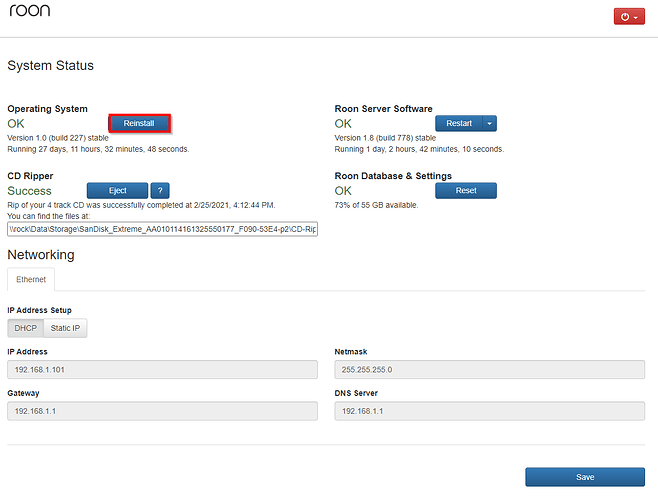Image resolution: width=658 pixels, height=500 pixels.
Task: Click the Netmask field 255.255.255.0
Action: coord(490,369)
